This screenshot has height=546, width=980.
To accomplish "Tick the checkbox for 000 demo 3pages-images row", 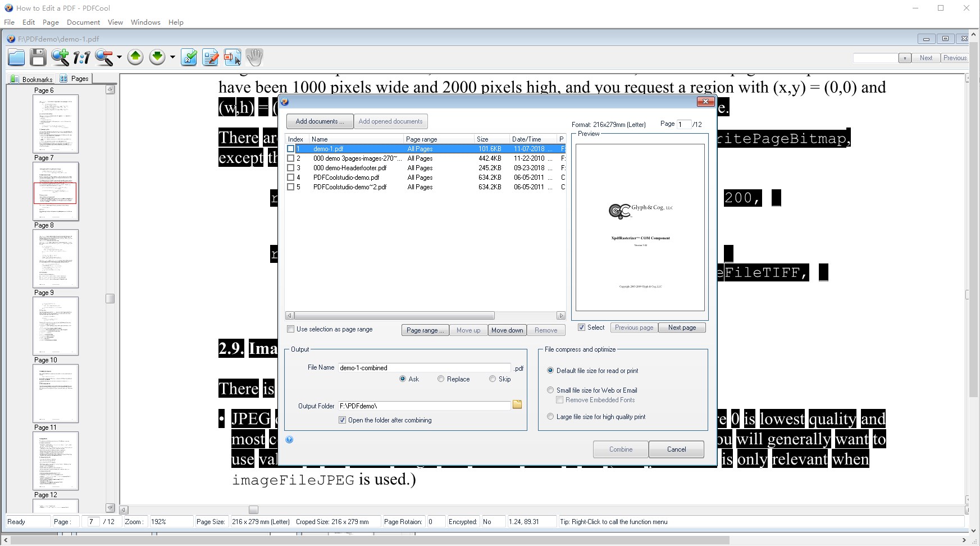I will pyautogui.click(x=290, y=158).
